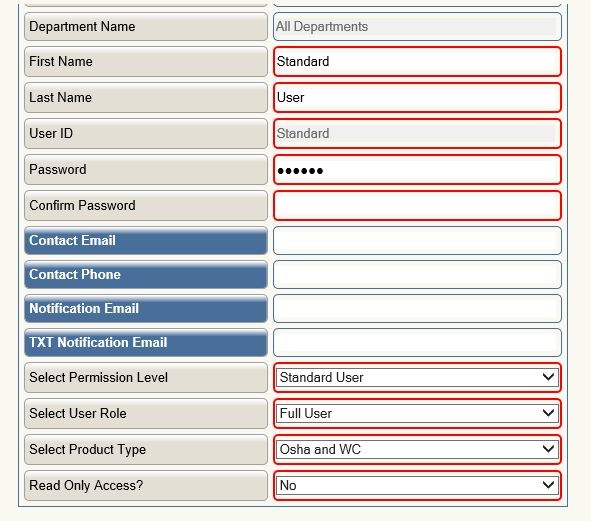
Task: Click the Department Name field showing All Departments
Action: tap(417, 26)
